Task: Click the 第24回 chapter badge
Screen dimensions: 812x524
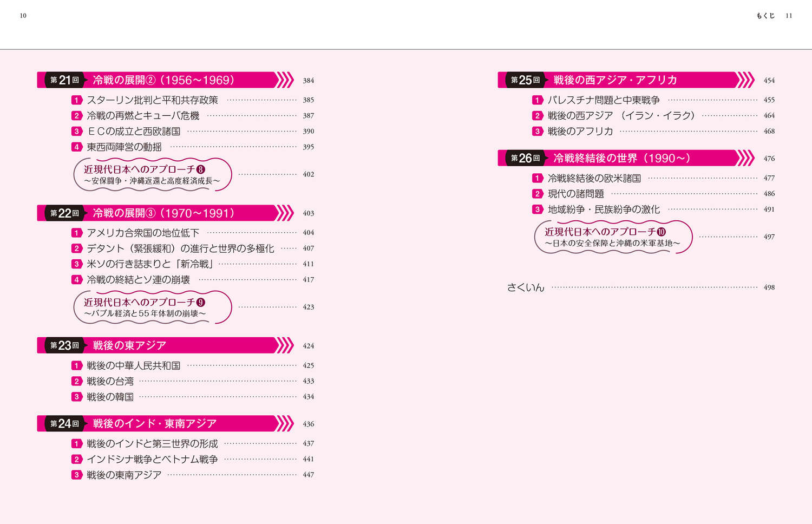Action: point(64,424)
